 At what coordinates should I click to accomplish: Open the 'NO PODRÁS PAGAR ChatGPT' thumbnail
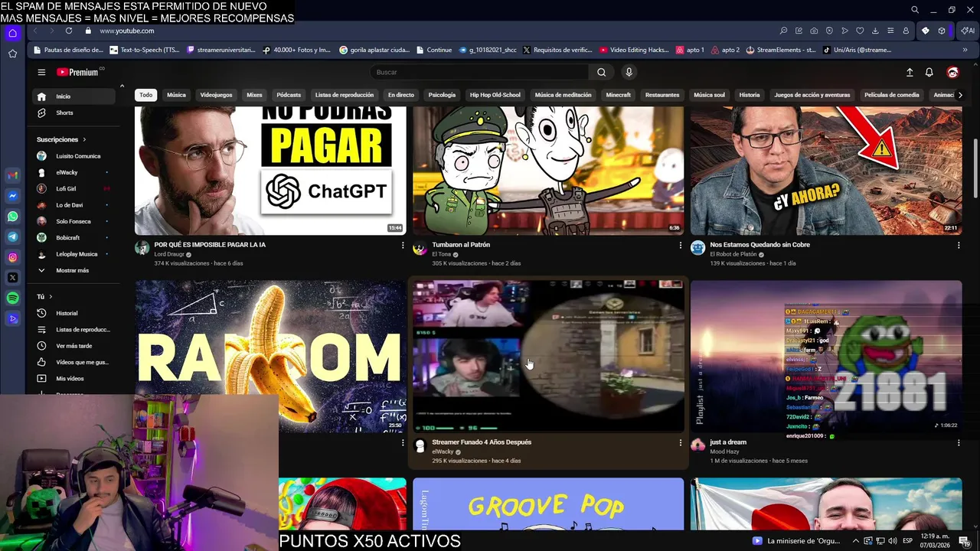click(x=270, y=171)
